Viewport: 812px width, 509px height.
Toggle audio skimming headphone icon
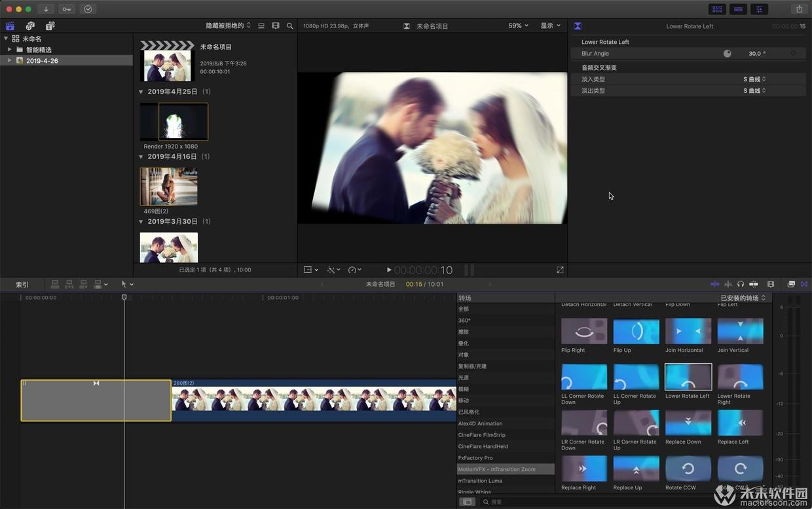741,284
